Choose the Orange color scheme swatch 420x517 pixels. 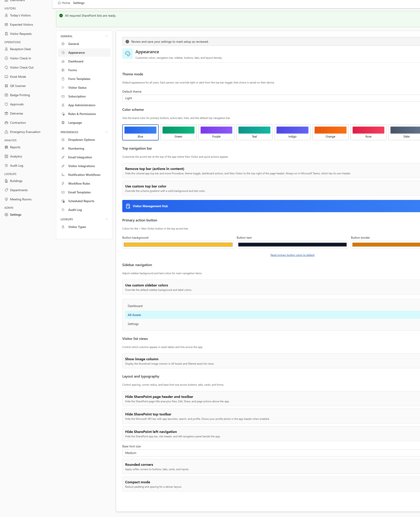click(330, 132)
